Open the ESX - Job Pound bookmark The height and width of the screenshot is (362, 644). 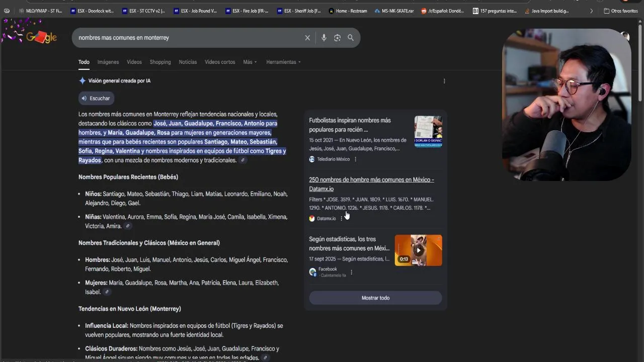pos(195,11)
